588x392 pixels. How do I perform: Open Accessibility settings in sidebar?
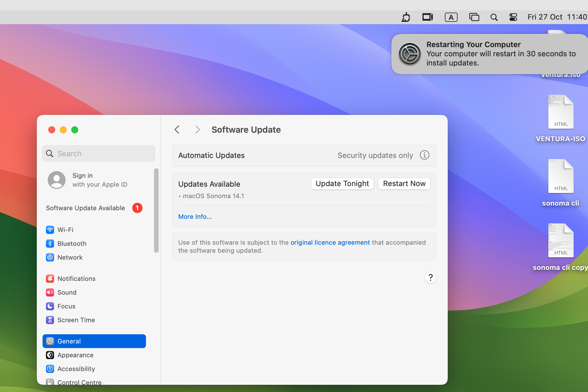(x=94, y=369)
